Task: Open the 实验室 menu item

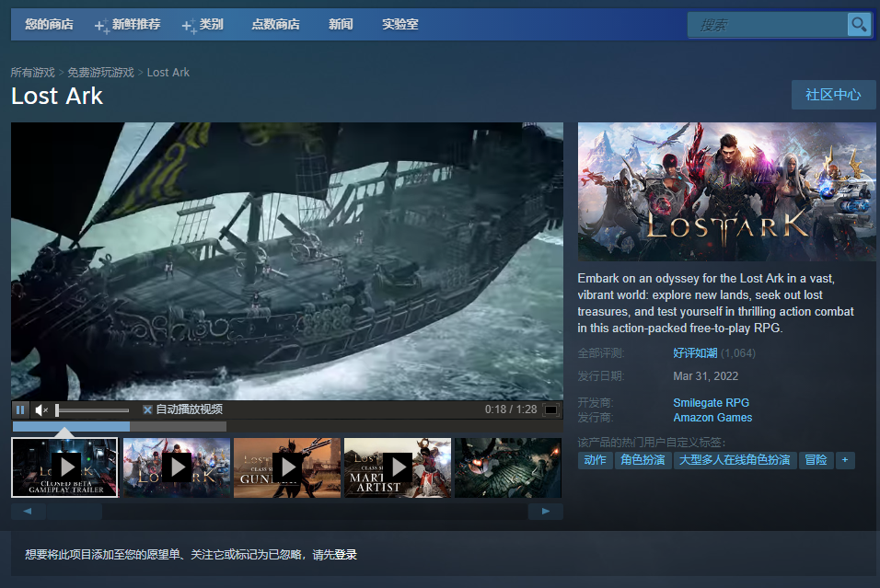Action: coord(400,24)
